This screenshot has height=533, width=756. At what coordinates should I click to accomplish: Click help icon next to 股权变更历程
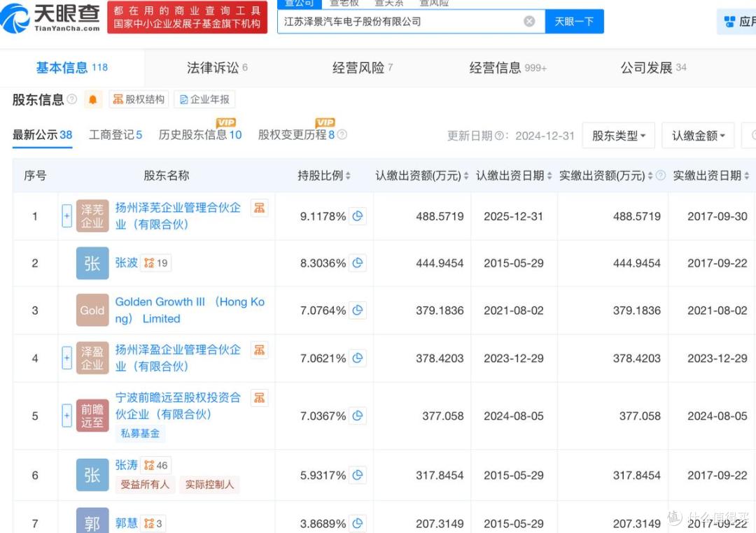pyautogui.click(x=342, y=134)
